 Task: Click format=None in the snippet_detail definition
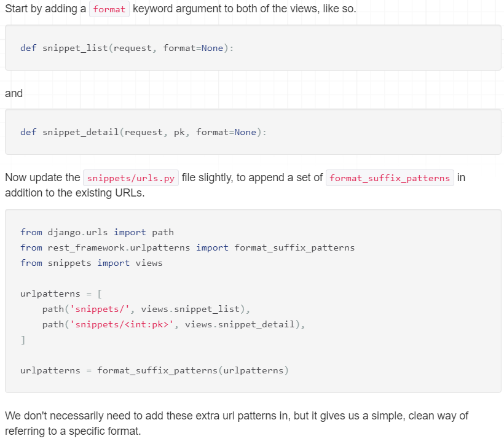[x=226, y=132]
